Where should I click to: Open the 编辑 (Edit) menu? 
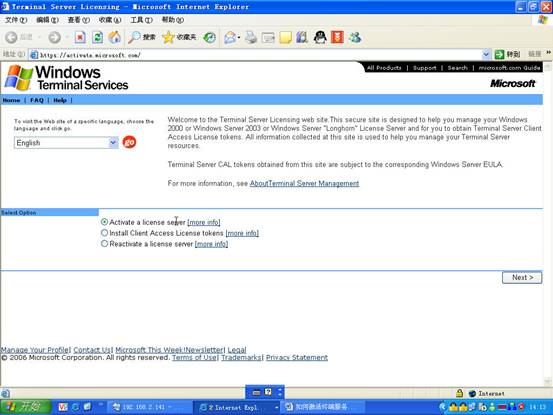47,20
